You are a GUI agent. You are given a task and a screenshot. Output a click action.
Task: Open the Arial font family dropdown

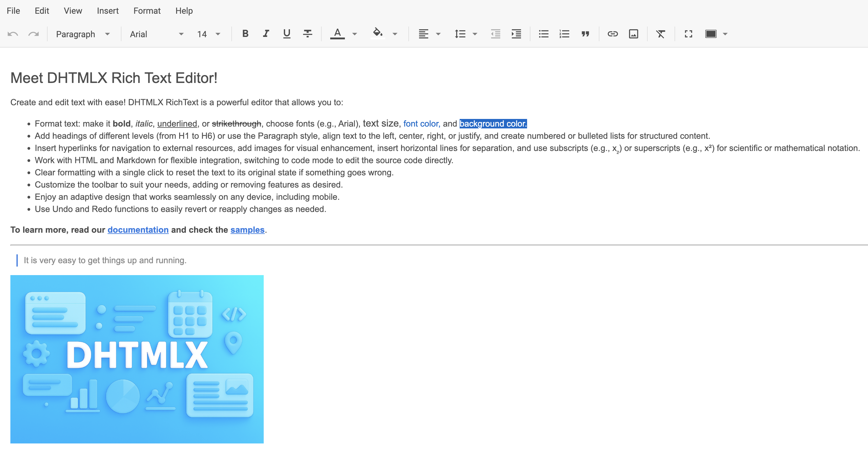pos(157,34)
